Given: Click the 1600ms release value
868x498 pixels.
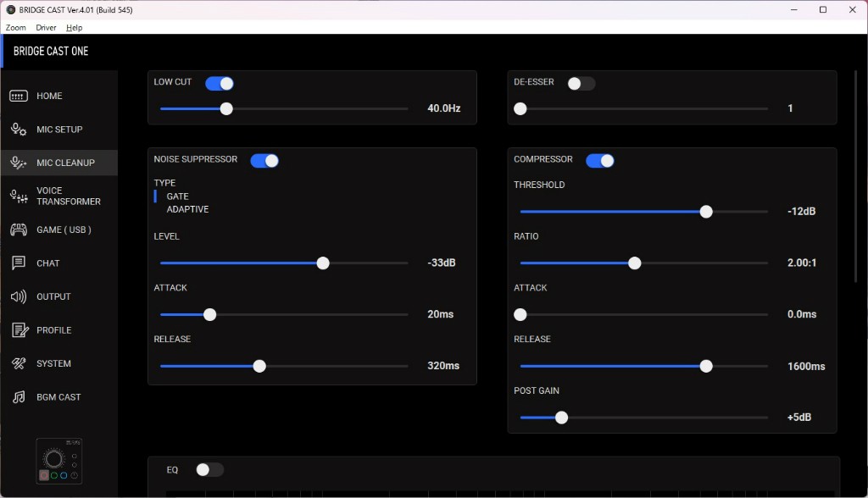Looking at the screenshot, I should [x=806, y=367].
